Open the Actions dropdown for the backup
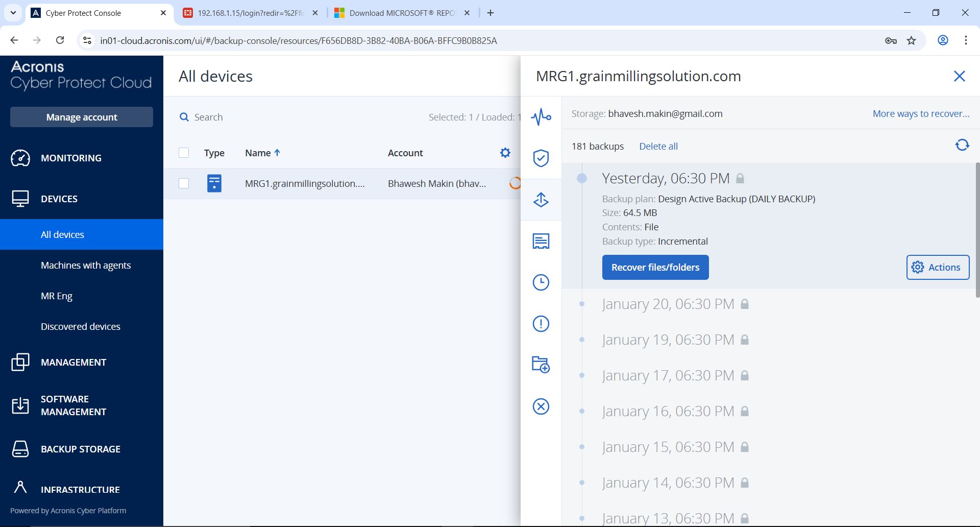 tap(938, 267)
